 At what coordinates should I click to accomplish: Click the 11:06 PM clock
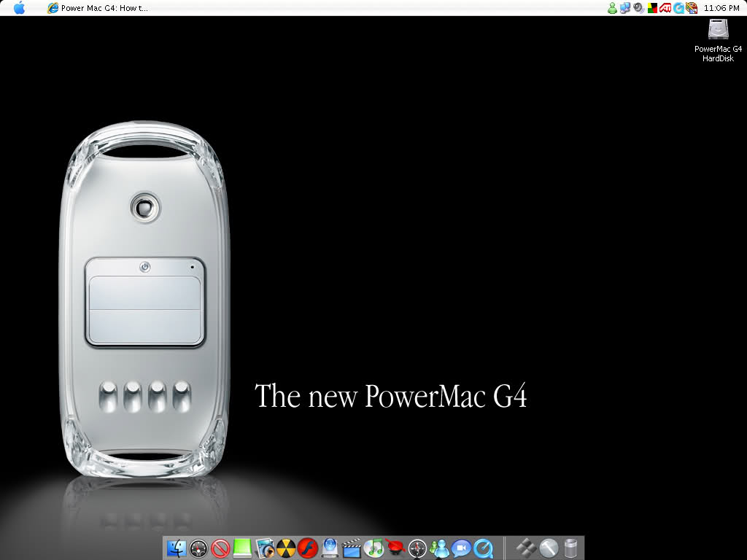[x=721, y=7]
